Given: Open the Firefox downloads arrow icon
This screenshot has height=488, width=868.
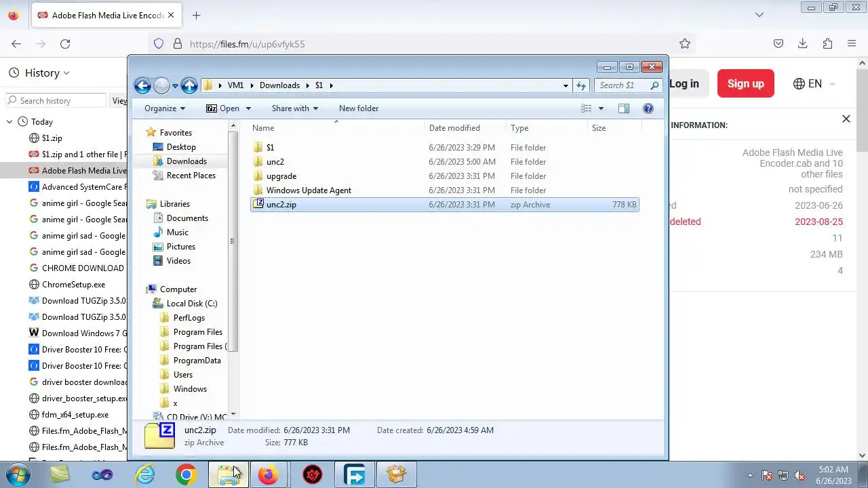Looking at the screenshot, I should 803,44.
